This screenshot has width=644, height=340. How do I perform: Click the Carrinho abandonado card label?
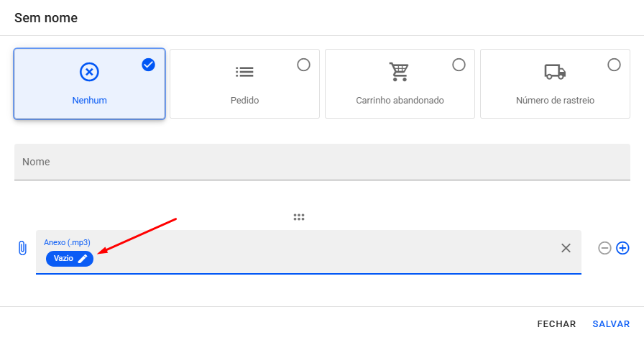click(x=400, y=101)
